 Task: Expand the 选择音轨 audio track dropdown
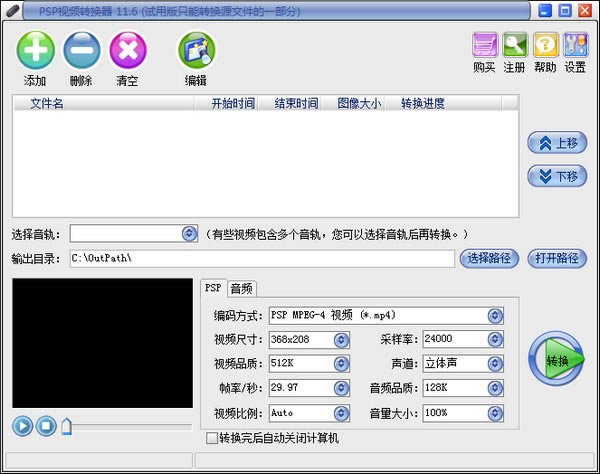pyautogui.click(x=189, y=233)
